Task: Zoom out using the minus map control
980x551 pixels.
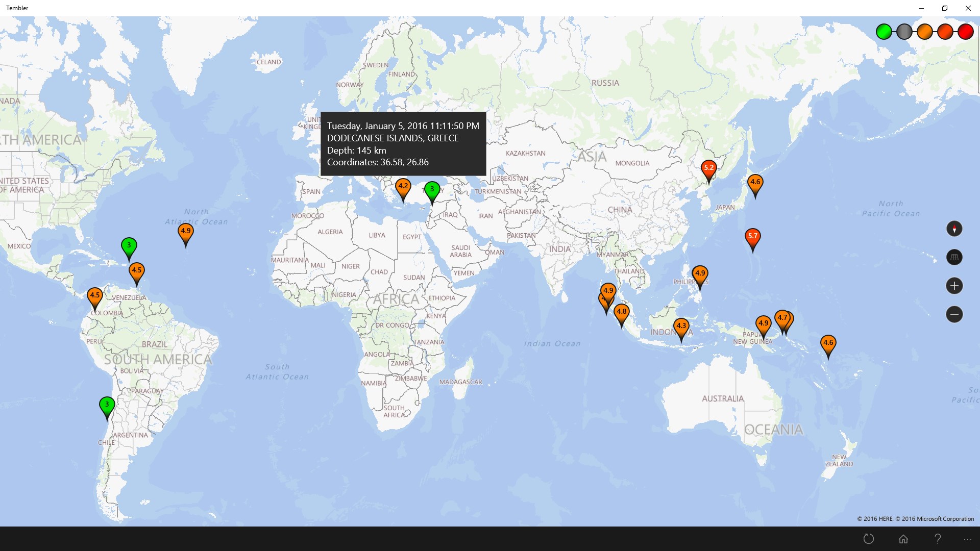Action: [954, 314]
